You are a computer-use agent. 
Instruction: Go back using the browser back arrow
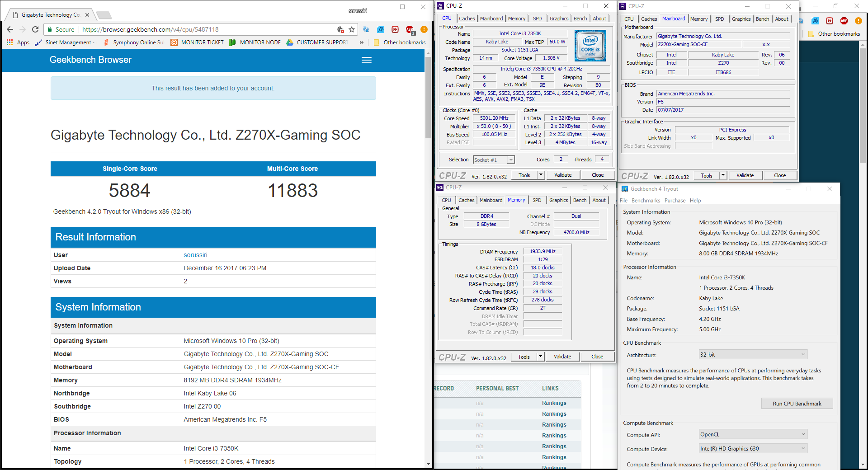pyautogui.click(x=10, y=29)
